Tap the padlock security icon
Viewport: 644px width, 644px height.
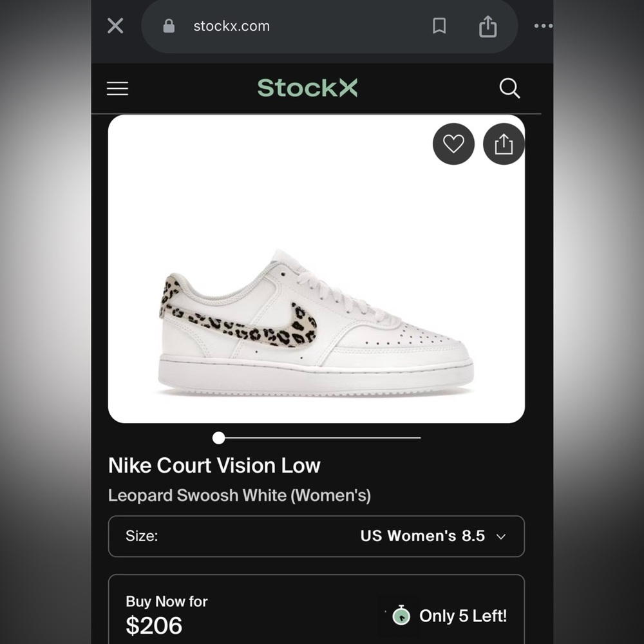pos(169,26)
